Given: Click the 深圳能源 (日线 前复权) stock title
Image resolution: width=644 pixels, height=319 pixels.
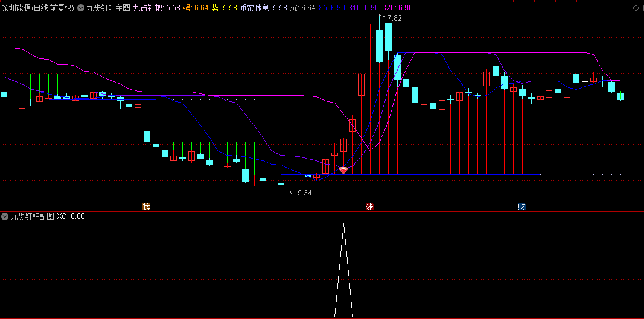Looking at the screenshot, I should 37,8.
